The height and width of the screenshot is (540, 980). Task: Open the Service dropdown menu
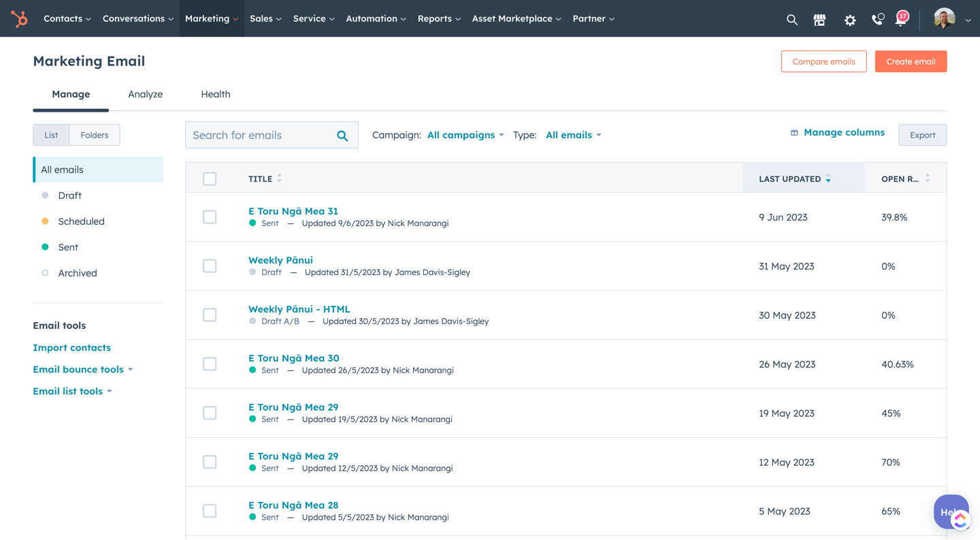(314, 18)
